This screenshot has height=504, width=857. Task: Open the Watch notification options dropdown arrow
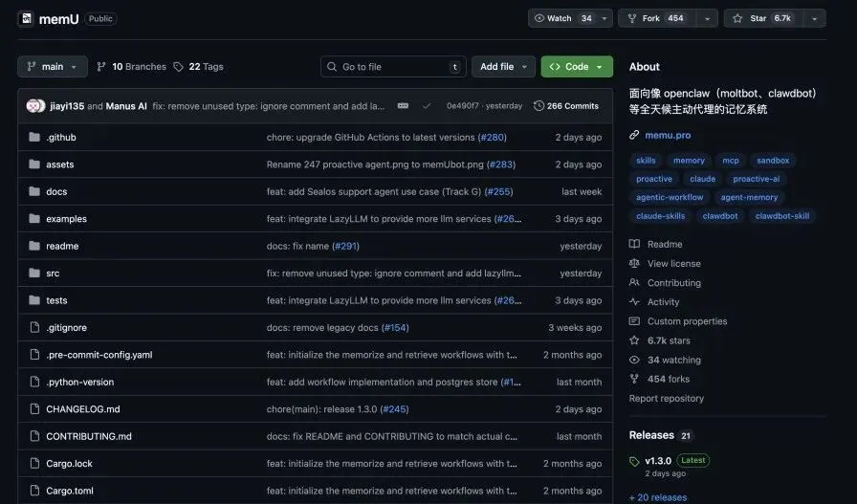[604, 18]
